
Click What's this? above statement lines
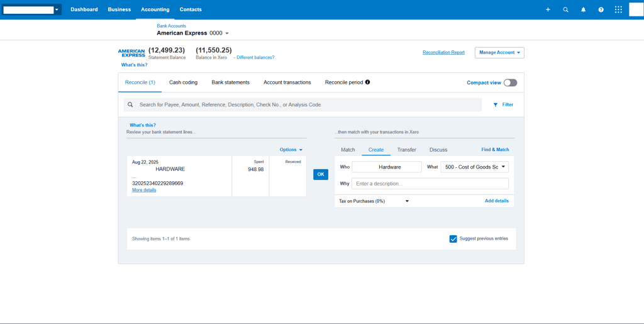143,125
